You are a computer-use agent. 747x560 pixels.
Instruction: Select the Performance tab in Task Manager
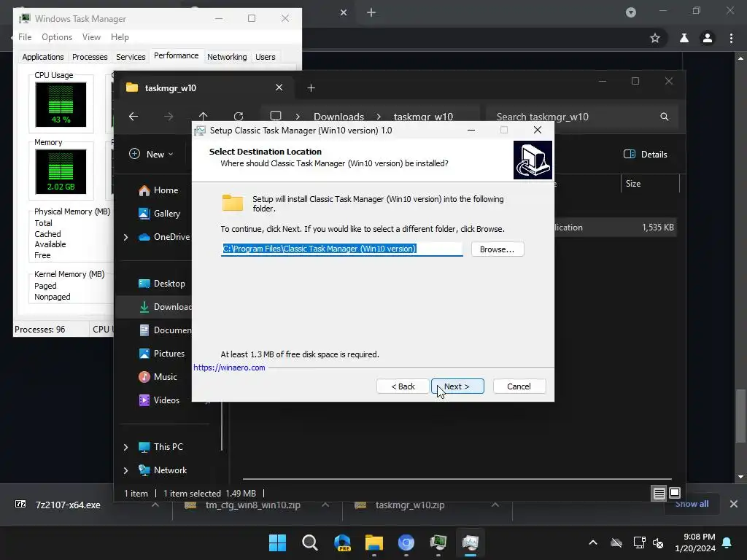pos(177,55)
